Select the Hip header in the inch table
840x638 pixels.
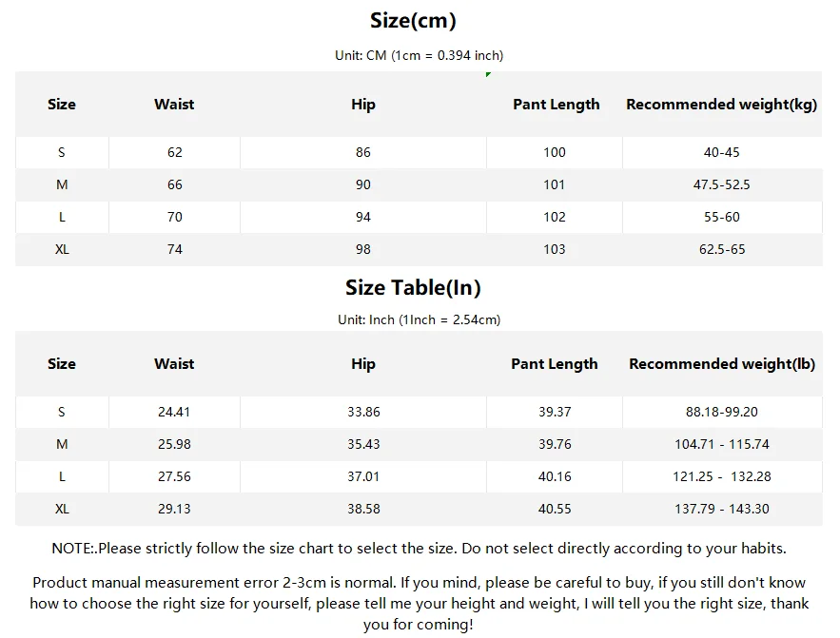[363, 364]
